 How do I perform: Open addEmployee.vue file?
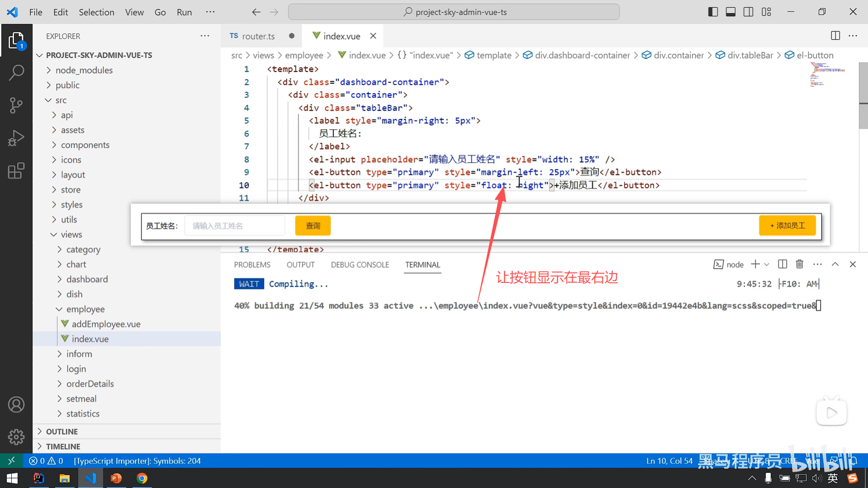click(106, 324)
